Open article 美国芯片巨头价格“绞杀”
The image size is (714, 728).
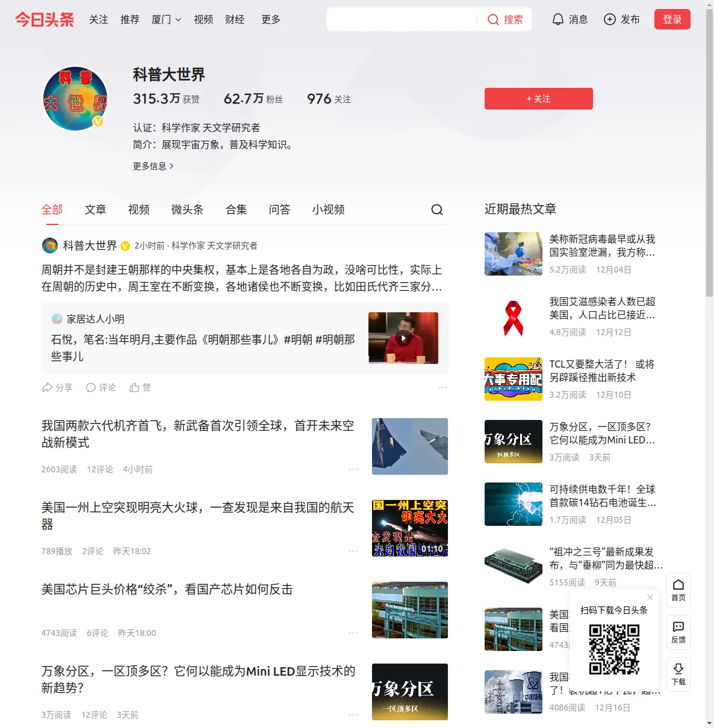point(167,590)
